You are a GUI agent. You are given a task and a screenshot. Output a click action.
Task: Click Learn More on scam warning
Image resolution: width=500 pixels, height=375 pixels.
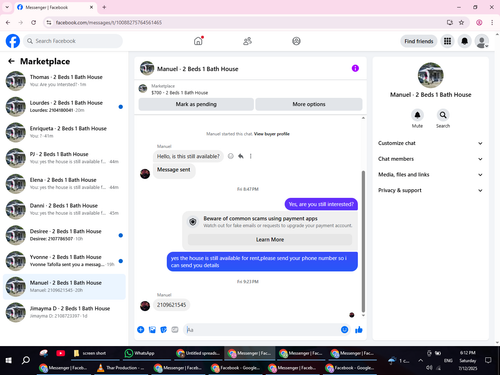pos(270,239)
